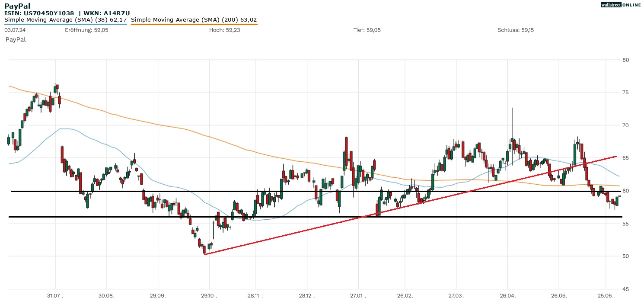Click the 26.04. date on the x-axis
This screenshot has width=644, height=298.
tap(507, 295)
